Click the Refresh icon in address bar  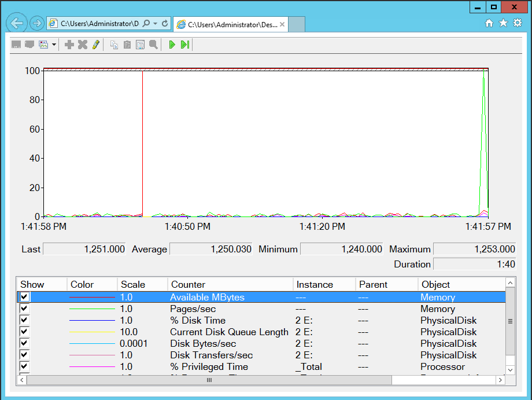[x=165, y=23]
